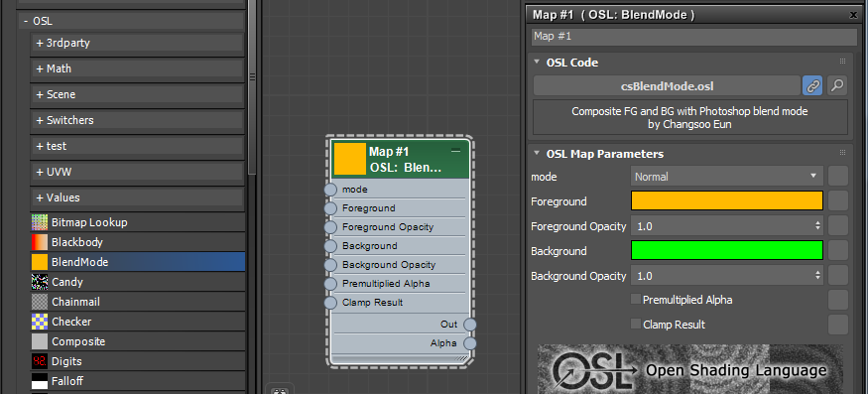Select the Digits map icon

[40, 361]
